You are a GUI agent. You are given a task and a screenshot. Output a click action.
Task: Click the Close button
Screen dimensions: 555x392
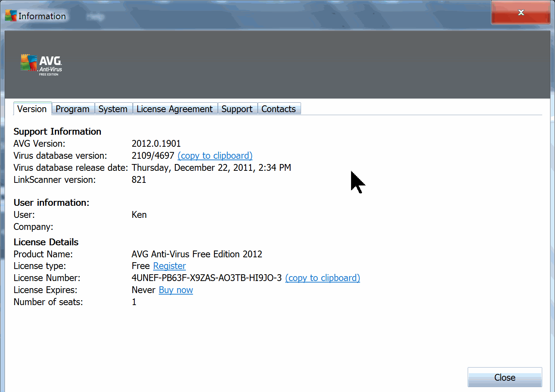[x=505, y=377]
